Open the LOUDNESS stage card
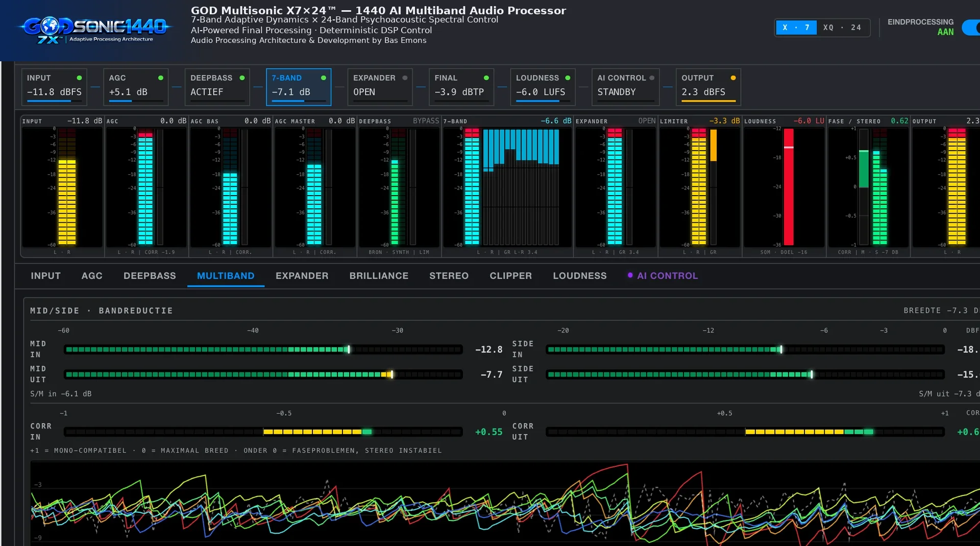980x546 pixels. 543,87
